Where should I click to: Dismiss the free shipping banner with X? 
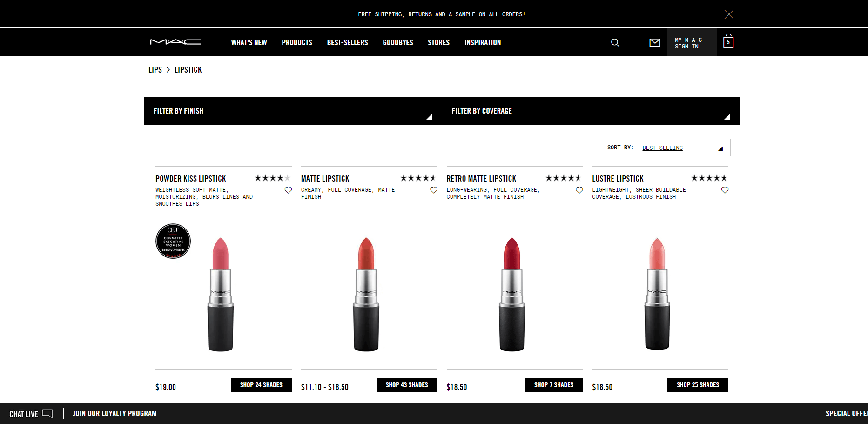coord(729,14)
